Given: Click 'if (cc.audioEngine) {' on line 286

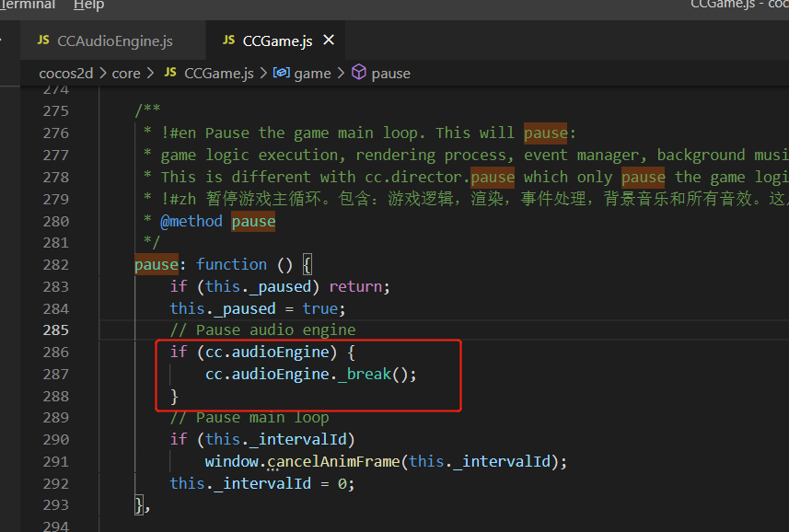Looking at the screenshot, I should coord(262,352).
